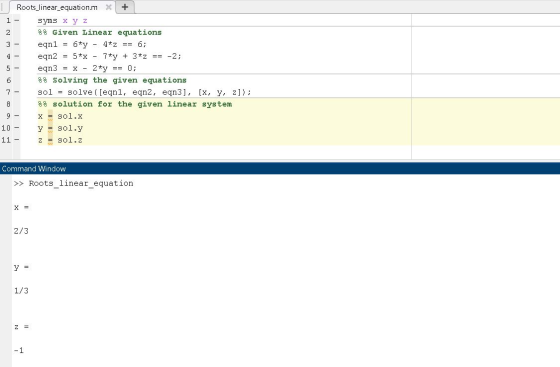
Task: Click '%% solution for the given linear system' comment
Action: pyautogui.click(x=135, y=104)
